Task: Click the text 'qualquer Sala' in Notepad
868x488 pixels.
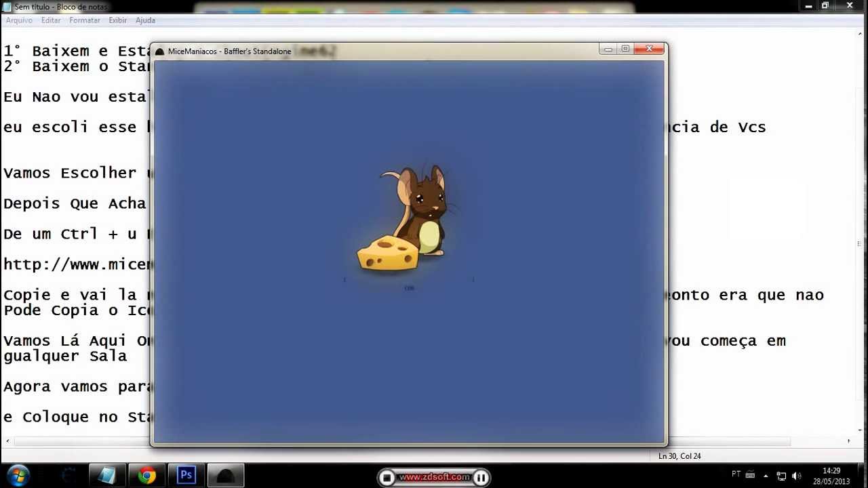Action: (x=65, y=356)
